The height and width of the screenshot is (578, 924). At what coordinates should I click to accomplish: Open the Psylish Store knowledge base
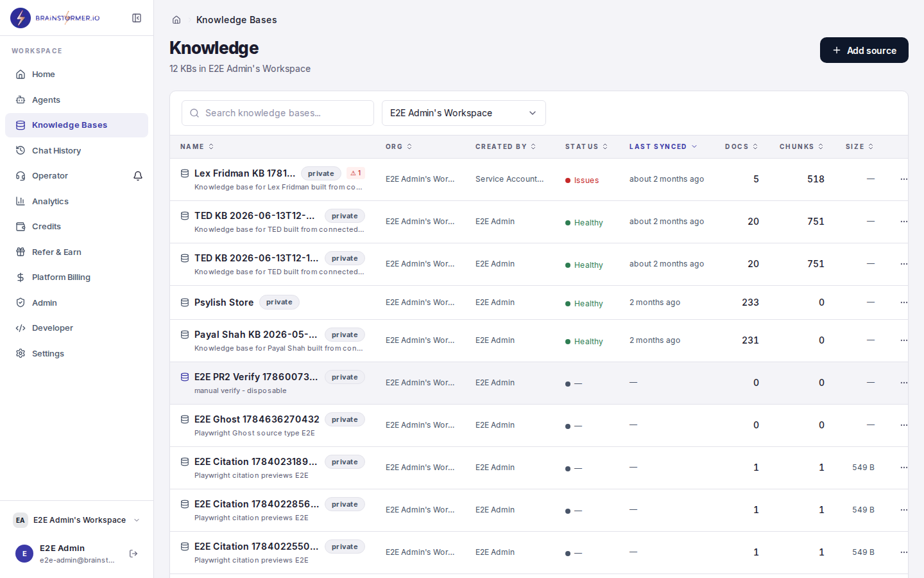click(224, 302)
